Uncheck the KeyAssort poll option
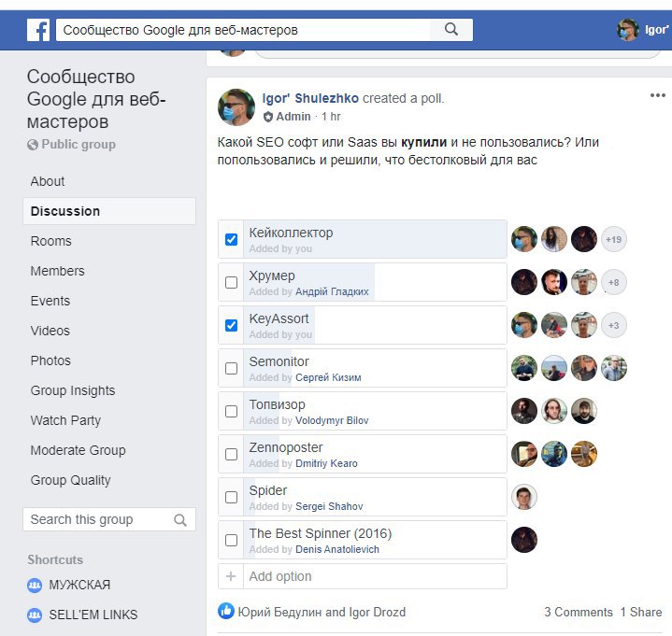Image resolution: width=672 pixels, height=636 pixels. [x=232, y=326]
